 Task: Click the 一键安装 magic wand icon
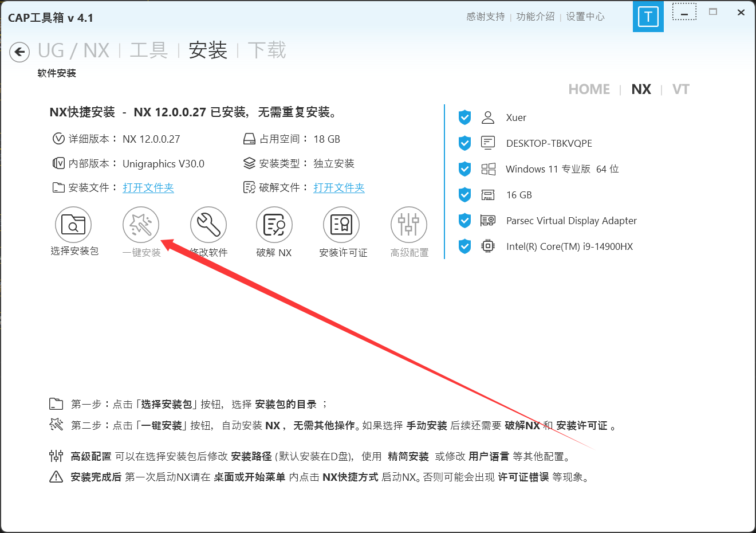click(x=141, y=225)
